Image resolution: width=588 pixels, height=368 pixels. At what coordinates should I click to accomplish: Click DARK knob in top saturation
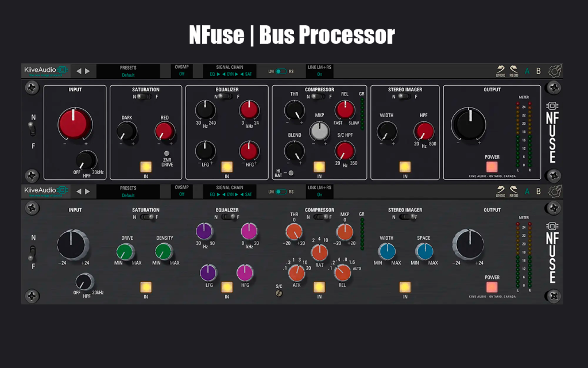click(x=126, y=132)
